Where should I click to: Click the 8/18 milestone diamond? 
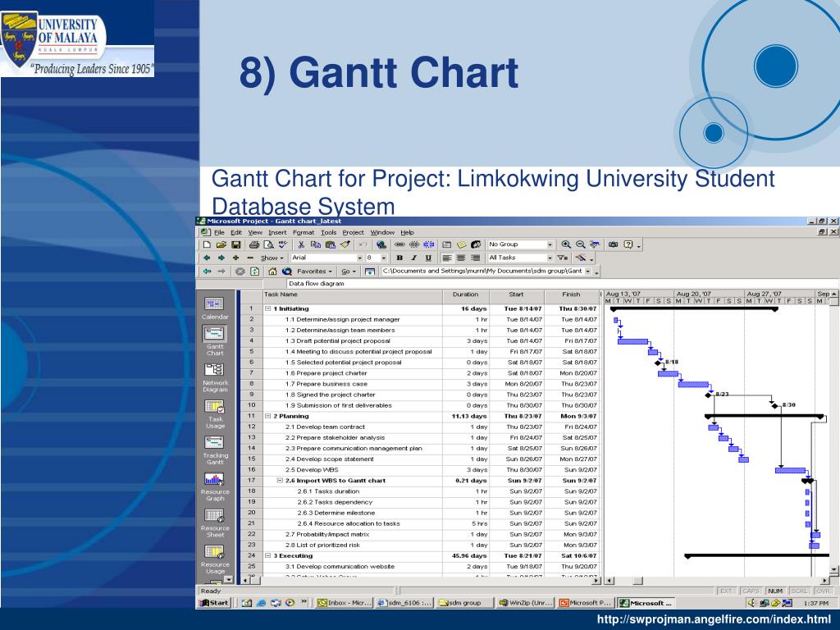658,363
